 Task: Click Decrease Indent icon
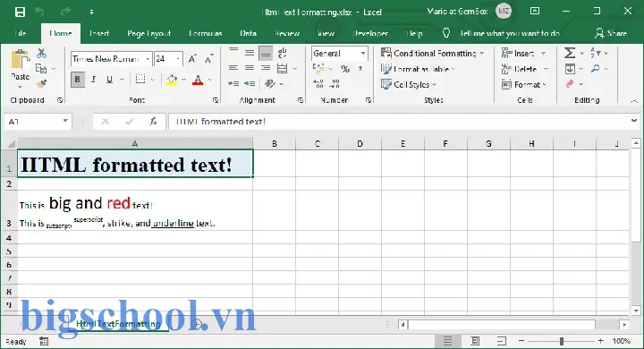click(x=233, y=83)
